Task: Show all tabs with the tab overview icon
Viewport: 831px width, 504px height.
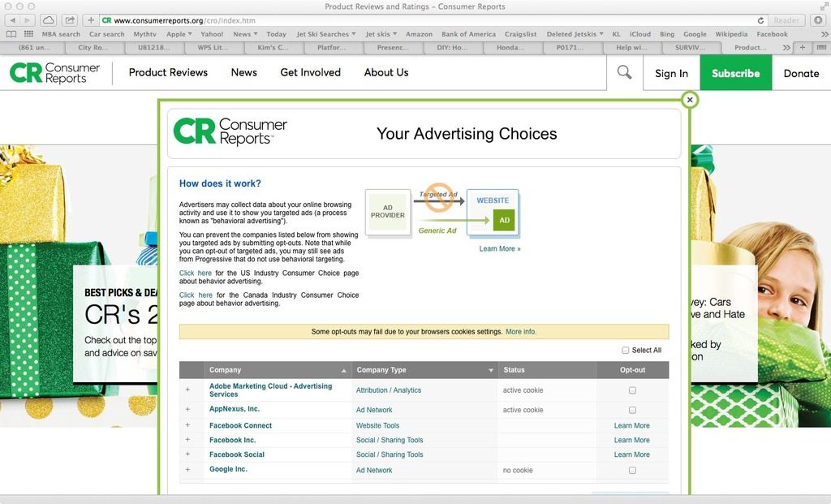Action: pos(821,47)
